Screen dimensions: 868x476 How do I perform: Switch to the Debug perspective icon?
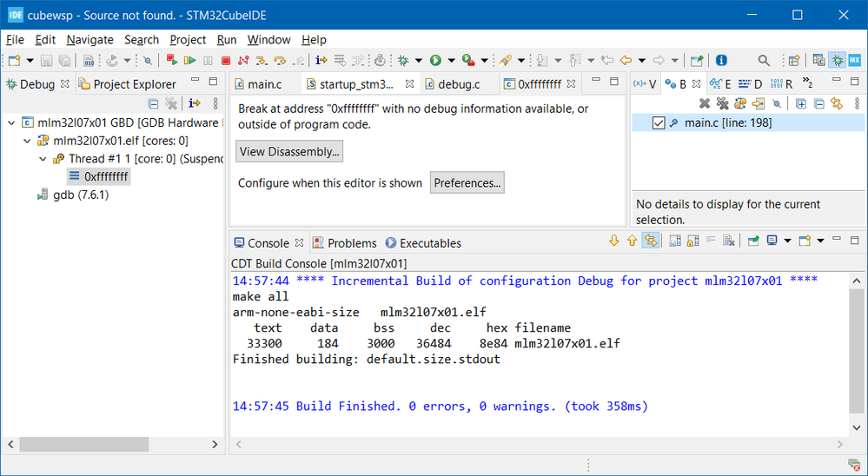[x=838, y=60]
